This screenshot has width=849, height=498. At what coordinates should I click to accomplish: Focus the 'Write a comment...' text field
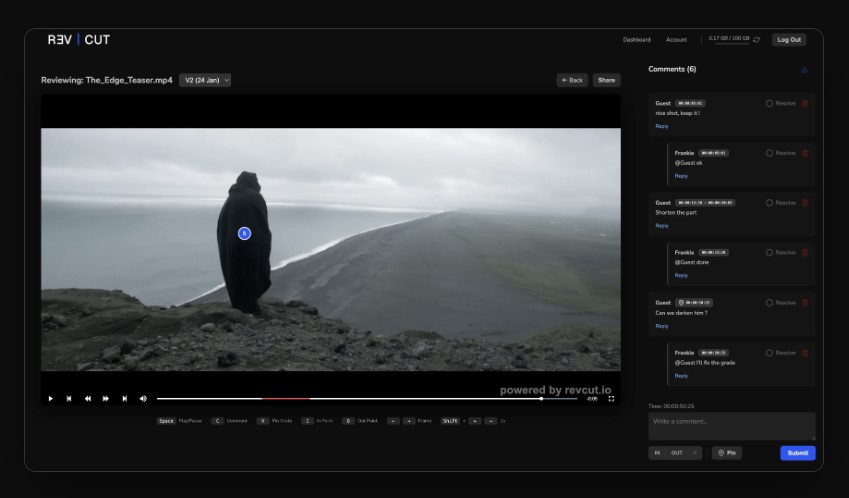732,427
